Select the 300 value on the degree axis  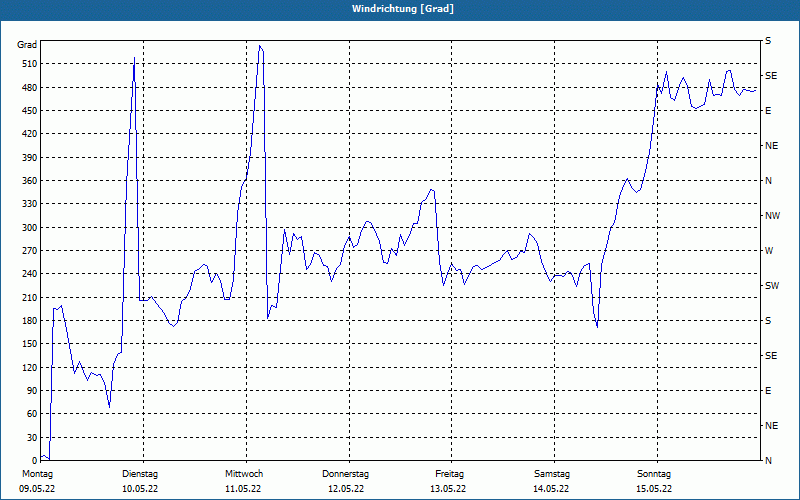30,228
